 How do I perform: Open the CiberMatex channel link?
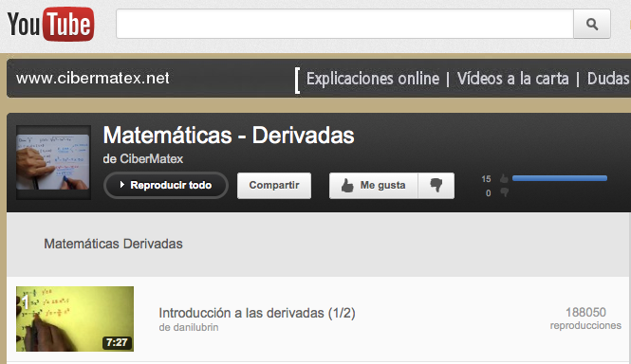[x=151, y=159]
